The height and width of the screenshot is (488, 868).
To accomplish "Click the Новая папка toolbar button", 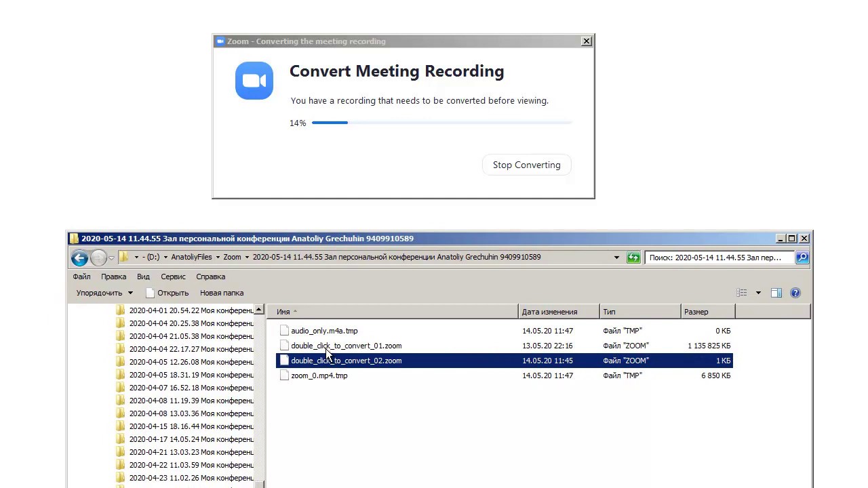I will (x=222, y=293).
